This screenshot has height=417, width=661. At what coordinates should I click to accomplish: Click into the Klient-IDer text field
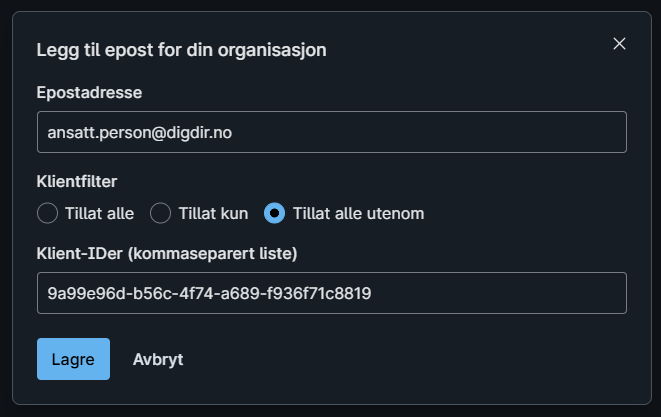click(x=331, y=293)
